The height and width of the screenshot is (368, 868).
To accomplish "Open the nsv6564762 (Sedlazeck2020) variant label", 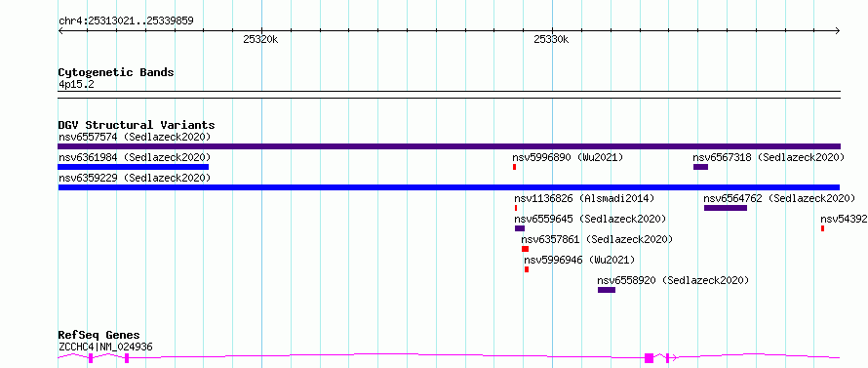I will pos(779,198).
